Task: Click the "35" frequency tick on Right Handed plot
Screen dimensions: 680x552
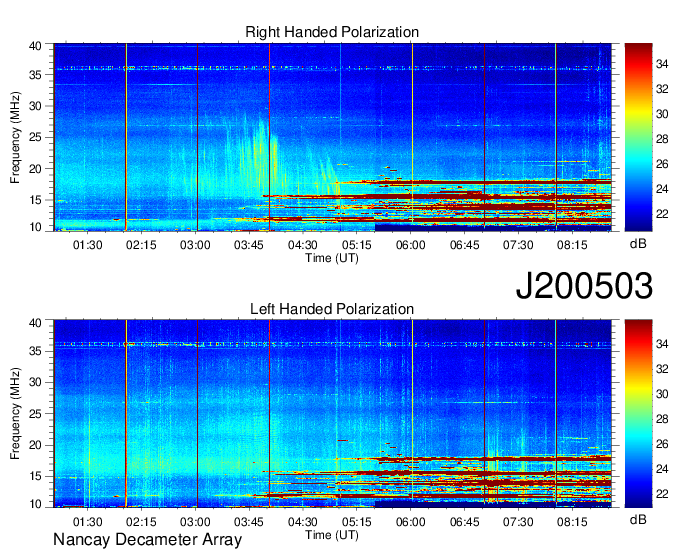Action: 35,75
